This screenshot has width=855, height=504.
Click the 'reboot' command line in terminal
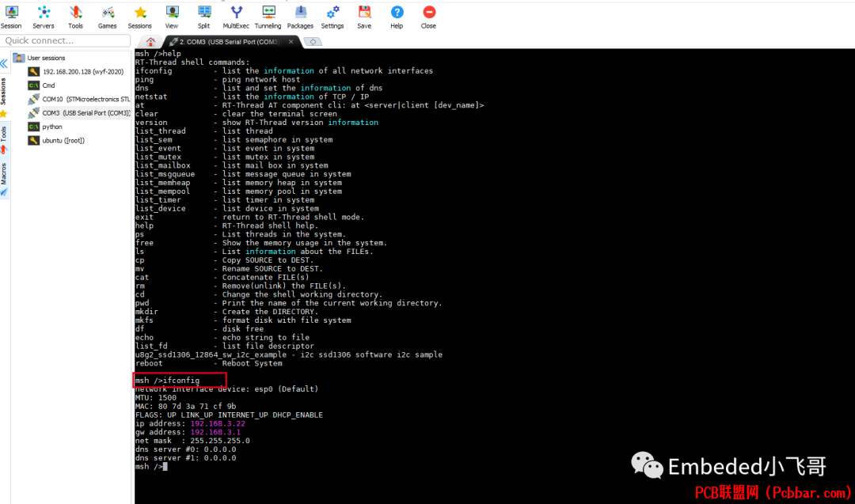pos(209,363)
